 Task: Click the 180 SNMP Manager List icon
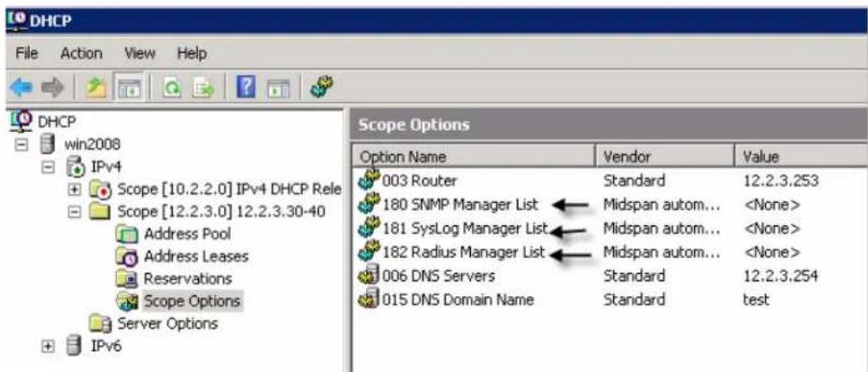(x=369, y=204)
